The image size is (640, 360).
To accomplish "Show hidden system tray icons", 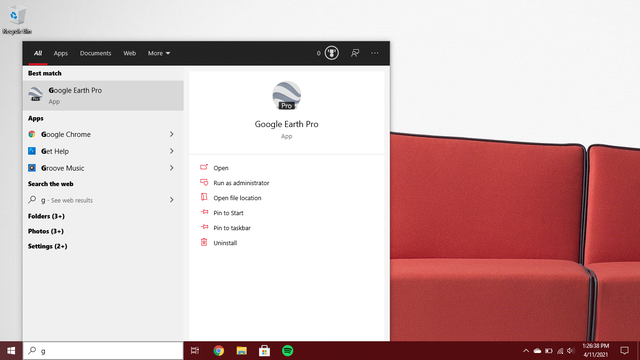I will coord(526,351).
